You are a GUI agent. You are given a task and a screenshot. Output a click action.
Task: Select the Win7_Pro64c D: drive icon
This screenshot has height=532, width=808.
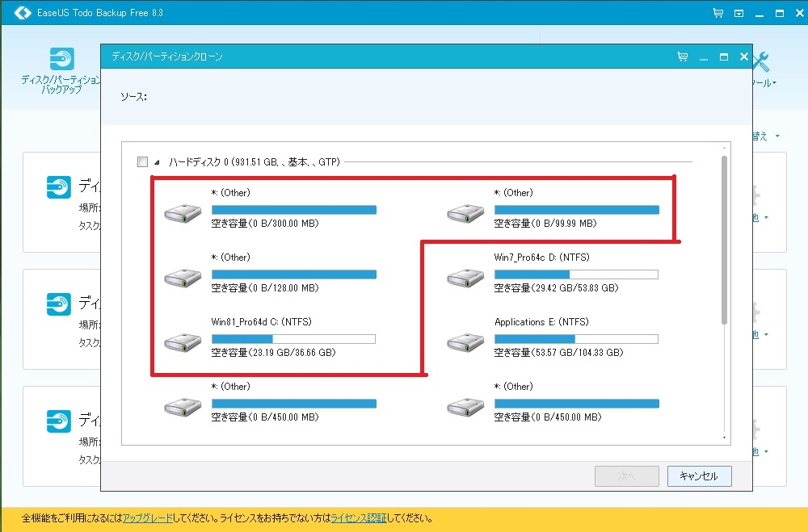[x=466, y=278]
